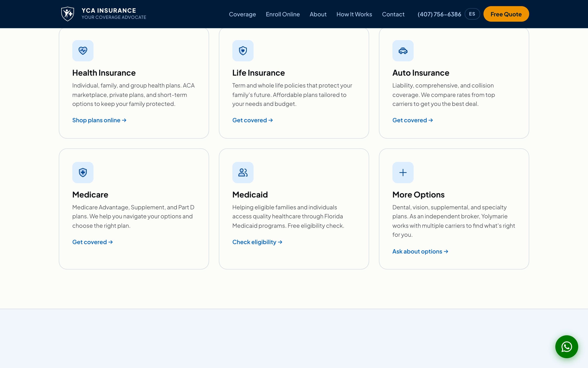Open the Contact navigation link
Image resolution: width=588 pixels, height=368 pixels.
pyautogui.click(x=393, y=14)
